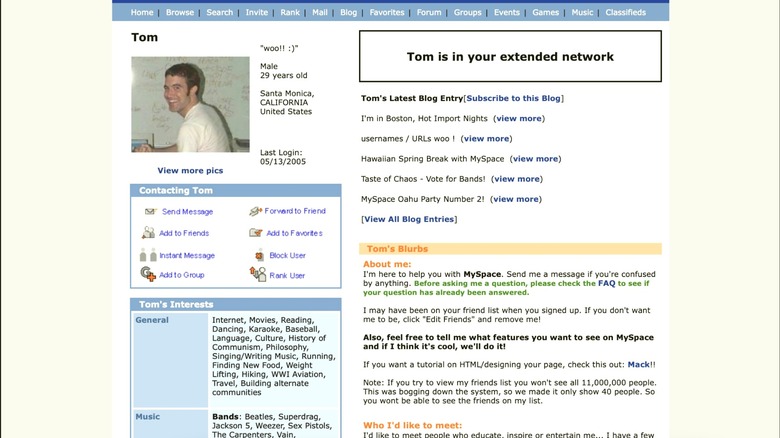Screen dimensions: 780x438
Task: Open Classifieds in the navigation bar
Action: [626, 12]
